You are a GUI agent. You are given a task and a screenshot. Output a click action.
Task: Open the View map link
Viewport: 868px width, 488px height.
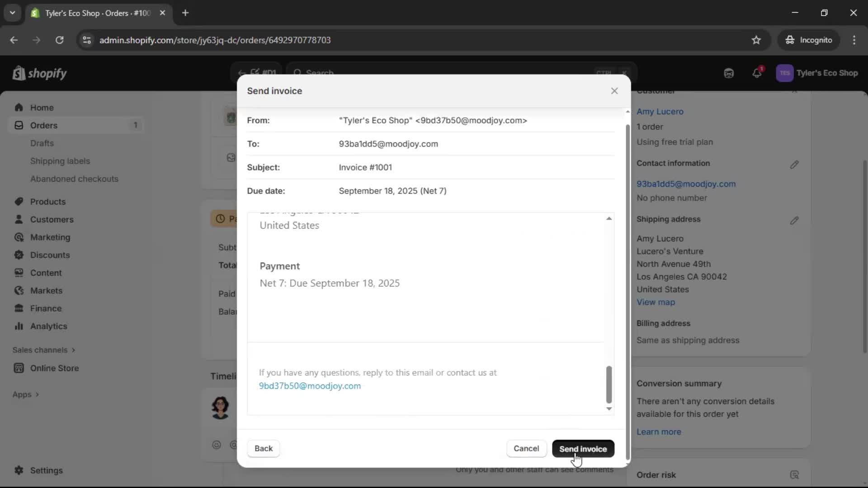click(x=656, y=302)
